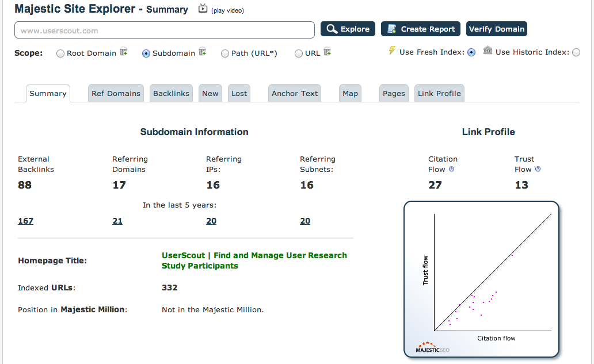Focus the www.userscout.com URL input field

(x=165, y=30)
